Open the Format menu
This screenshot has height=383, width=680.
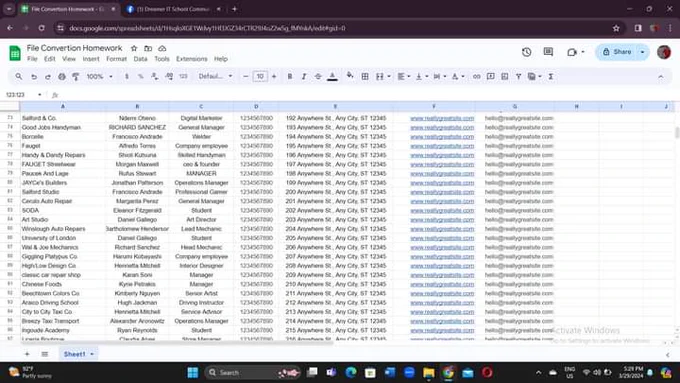(116, 59)
